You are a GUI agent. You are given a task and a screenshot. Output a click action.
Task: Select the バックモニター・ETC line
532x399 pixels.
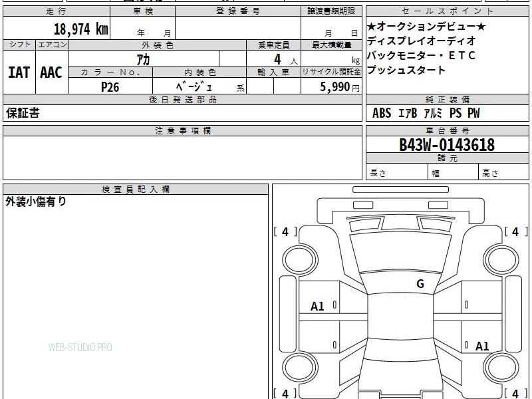tap(422, 56)
